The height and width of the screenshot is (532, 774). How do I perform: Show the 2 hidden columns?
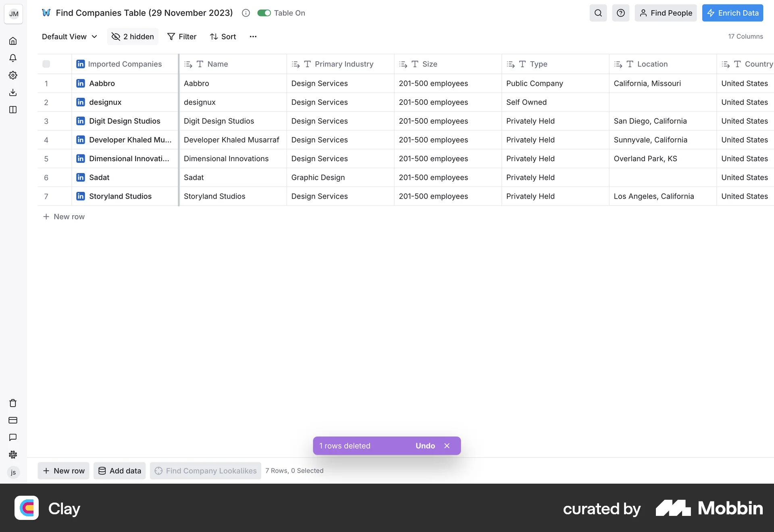pyautogui.click(x=133, y=37)
